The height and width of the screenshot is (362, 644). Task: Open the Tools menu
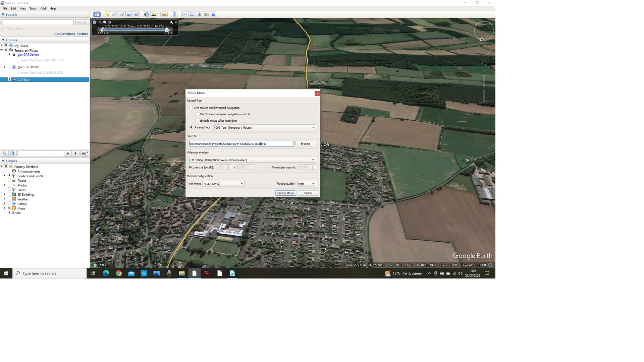click(x=33, y=8)
